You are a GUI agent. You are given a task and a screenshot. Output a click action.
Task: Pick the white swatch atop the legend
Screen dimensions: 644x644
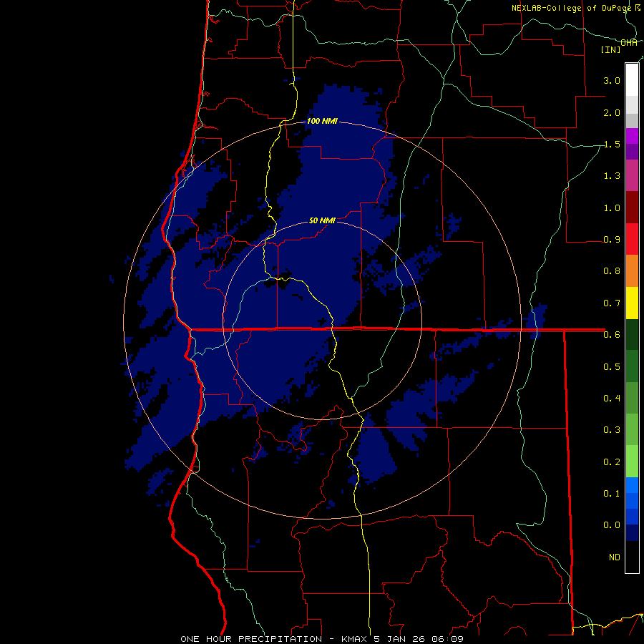tap(632, 80)
